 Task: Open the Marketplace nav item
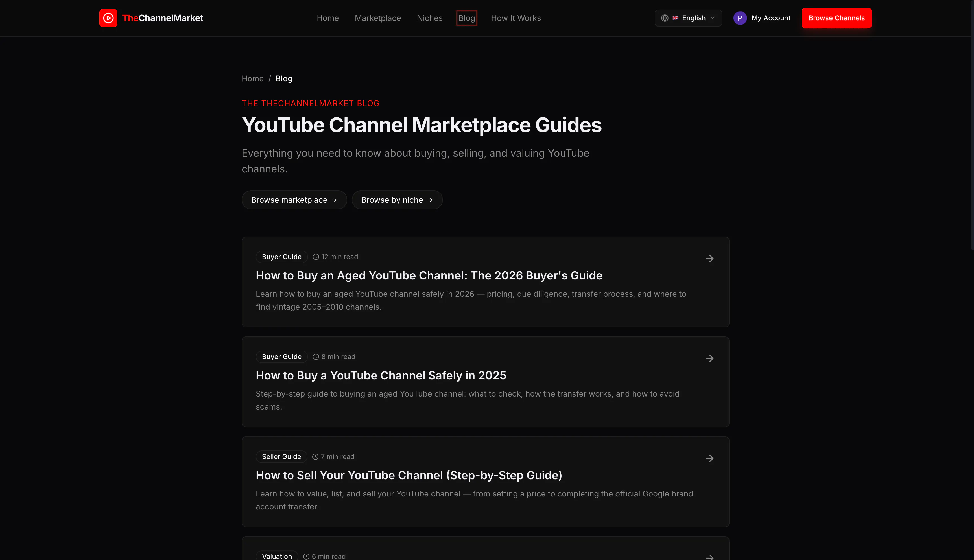378,18
